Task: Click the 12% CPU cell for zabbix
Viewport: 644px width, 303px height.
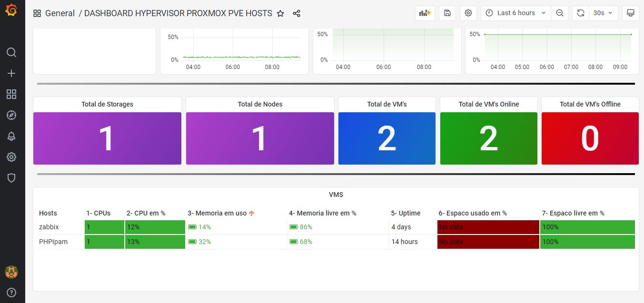Action: (155, 227)
